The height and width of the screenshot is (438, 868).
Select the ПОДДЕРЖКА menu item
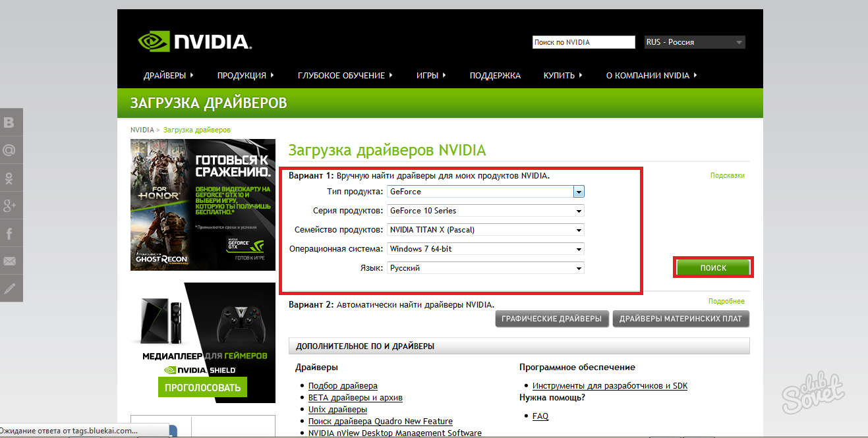(x=495, y=76)
